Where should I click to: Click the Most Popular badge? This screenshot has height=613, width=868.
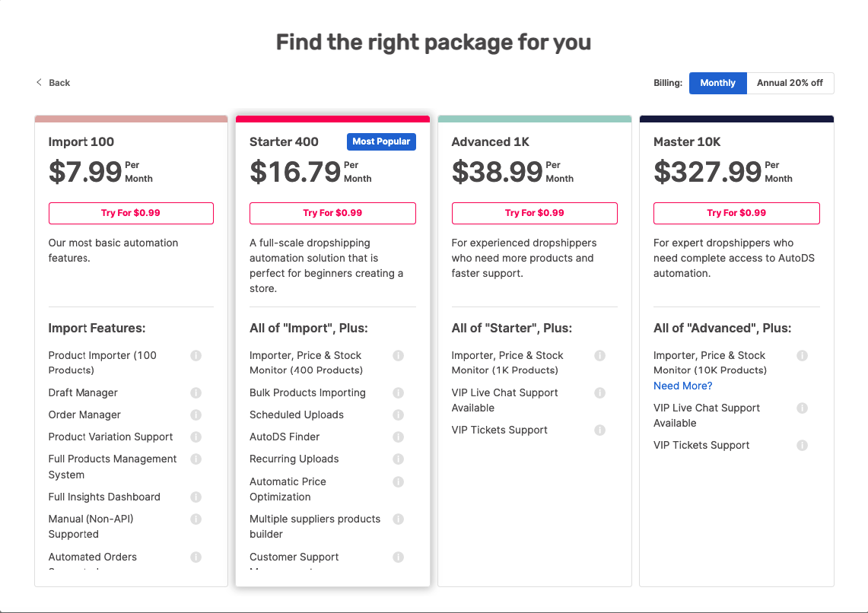(381, 141)
